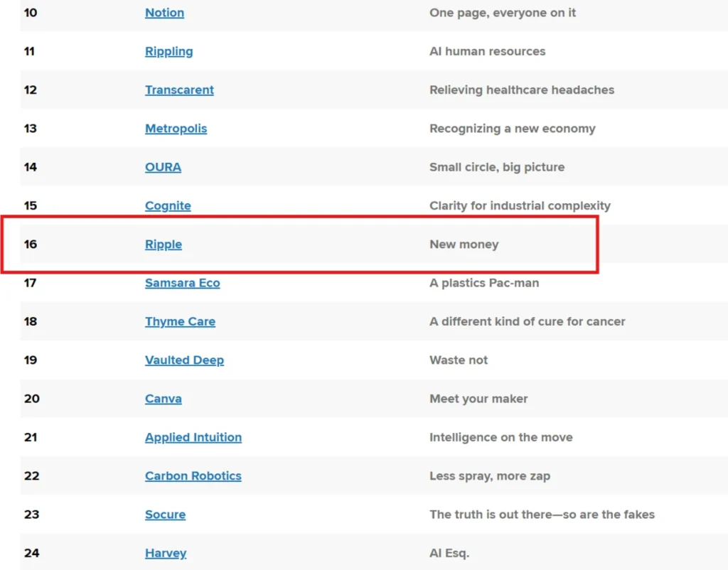Click rank number 20
The image size is (728, 570).
pos(31,398)
